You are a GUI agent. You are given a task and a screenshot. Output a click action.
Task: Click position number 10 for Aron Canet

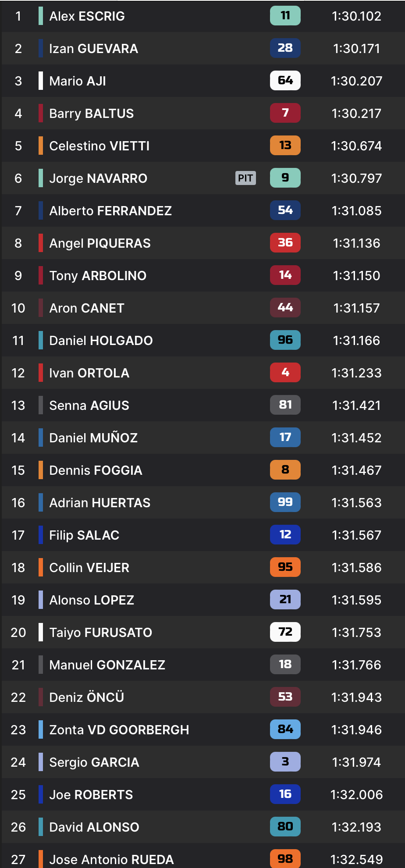tap(18, 308)
